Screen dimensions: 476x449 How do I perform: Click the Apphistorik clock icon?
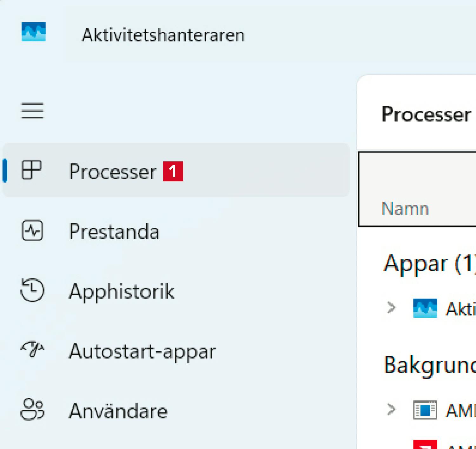[x=32, y=290]
